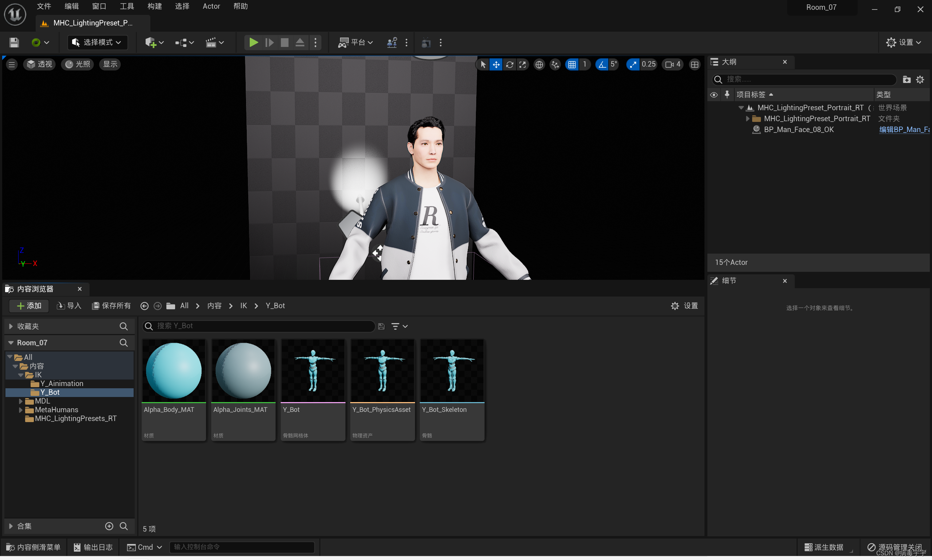The image size is (932, 560).
Task: Click the 编辑BP_Man_Face blueprint link
Action: (x=904, y=130)
